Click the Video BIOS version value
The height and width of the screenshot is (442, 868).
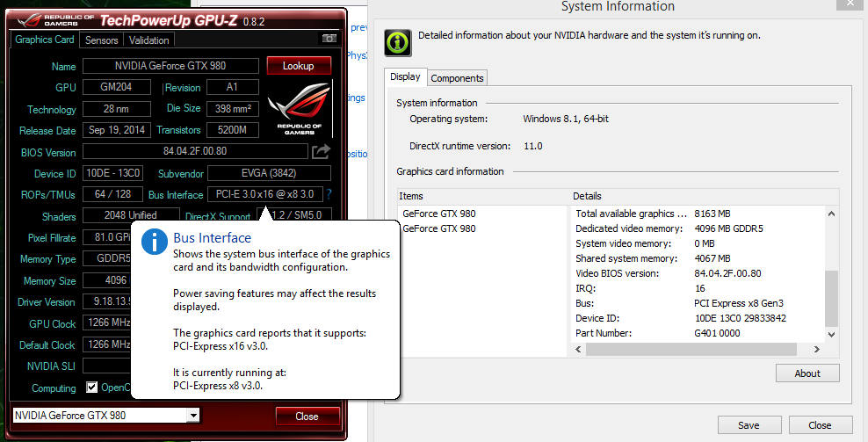727,273
